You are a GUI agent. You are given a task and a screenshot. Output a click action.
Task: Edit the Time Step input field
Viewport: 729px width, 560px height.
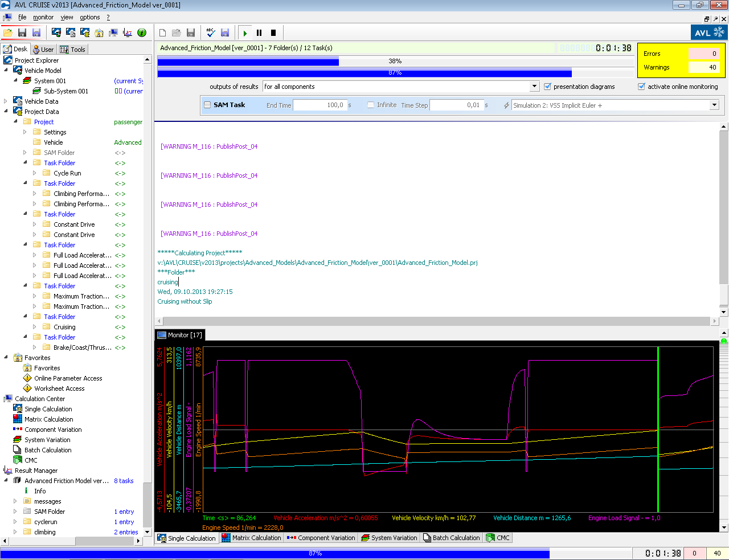tap(456, 105)
